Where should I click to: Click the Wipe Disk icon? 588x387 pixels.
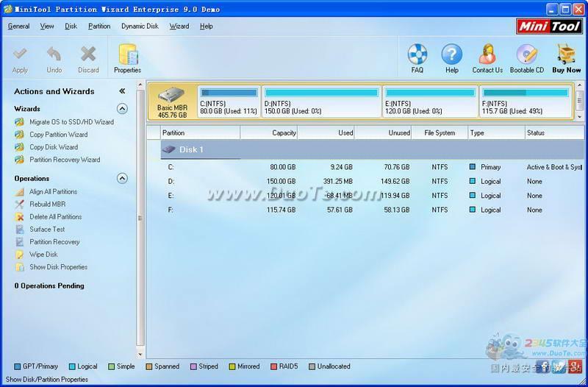pos(20,255)
